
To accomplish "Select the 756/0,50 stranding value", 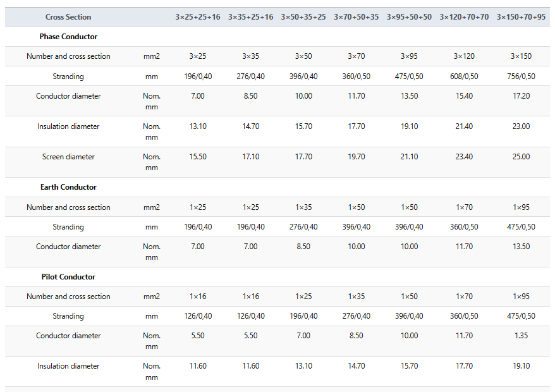I will click(521, 76).
